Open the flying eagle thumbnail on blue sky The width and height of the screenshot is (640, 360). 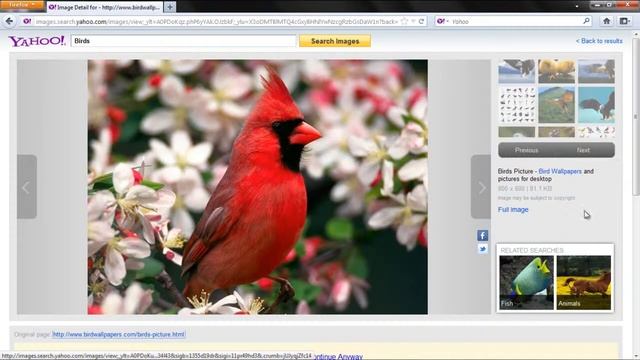(596, 104)
